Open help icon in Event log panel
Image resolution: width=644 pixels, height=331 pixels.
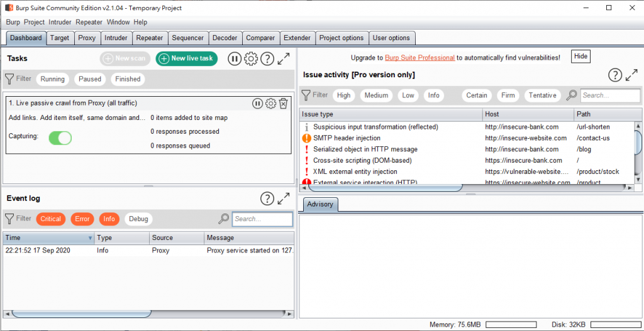[267, 199]
